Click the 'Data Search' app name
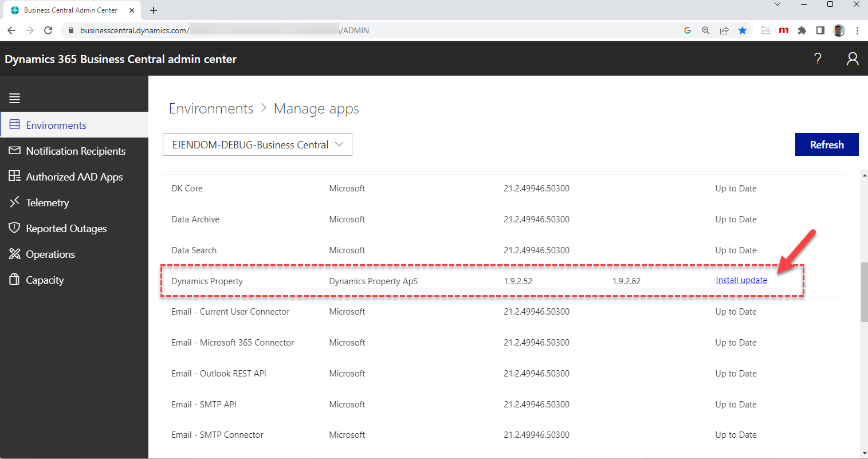Screen dimensions: 868x459 point(194,250)
